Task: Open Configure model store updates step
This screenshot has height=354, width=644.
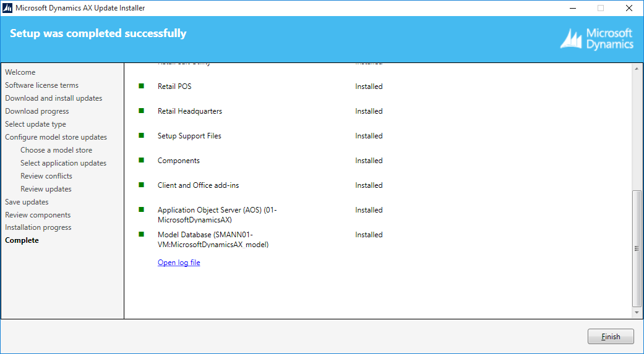Action: (x=56, y=137)
